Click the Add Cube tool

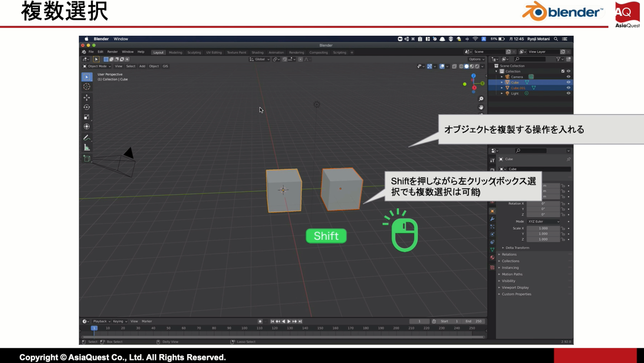87,159
